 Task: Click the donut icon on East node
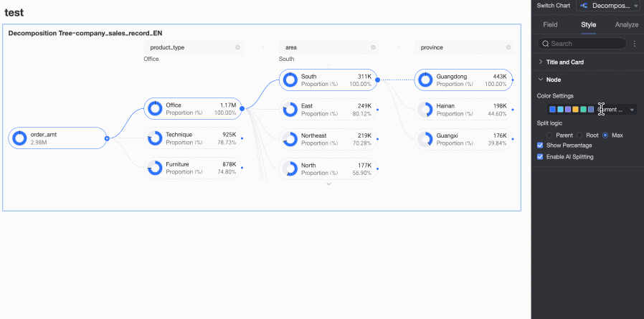(x=290, y=110)
